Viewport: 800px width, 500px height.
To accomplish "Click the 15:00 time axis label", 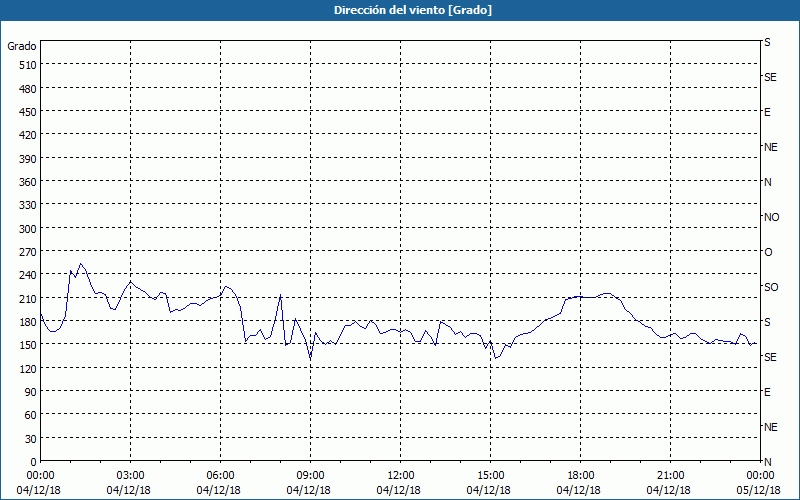I will [x=490, y=476].
